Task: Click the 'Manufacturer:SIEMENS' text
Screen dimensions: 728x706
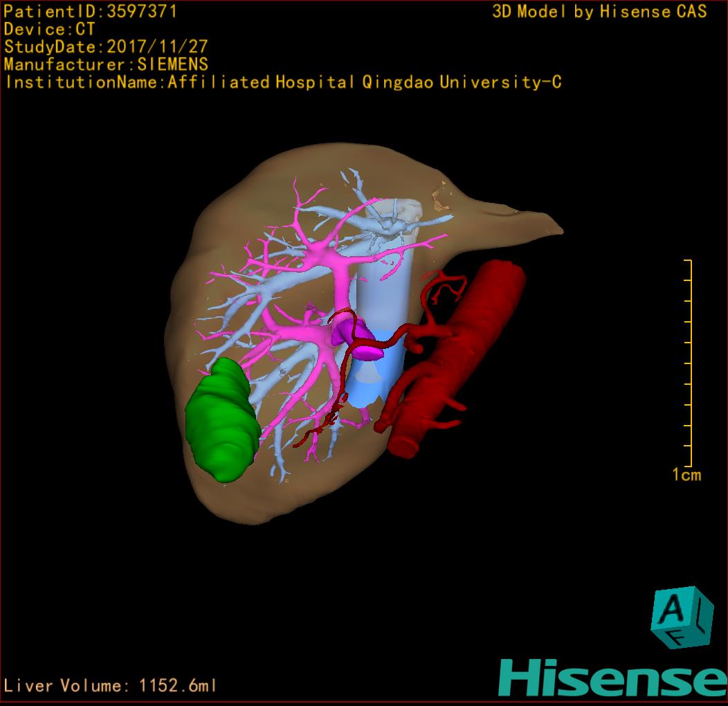Action: tap(106, 64)
